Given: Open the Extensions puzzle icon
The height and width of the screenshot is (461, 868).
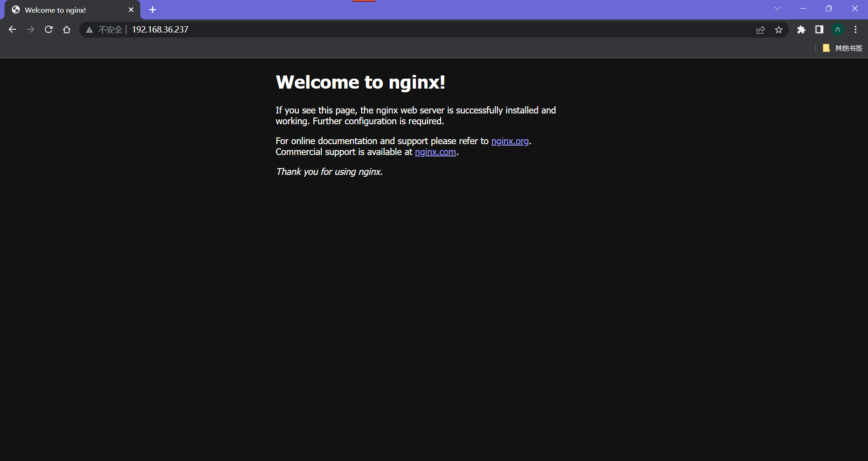Looking at the screenshot, I should coord(801,30).
